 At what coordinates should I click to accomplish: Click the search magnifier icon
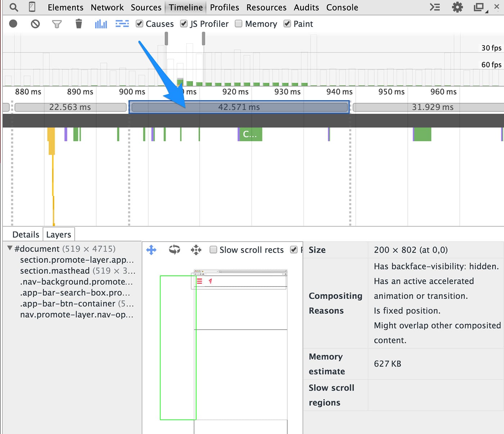pos(13,7)
